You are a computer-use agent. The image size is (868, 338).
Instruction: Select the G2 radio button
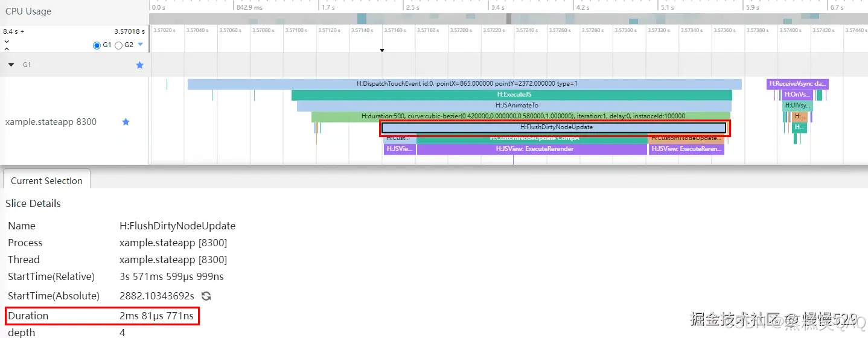click(118, 45)
